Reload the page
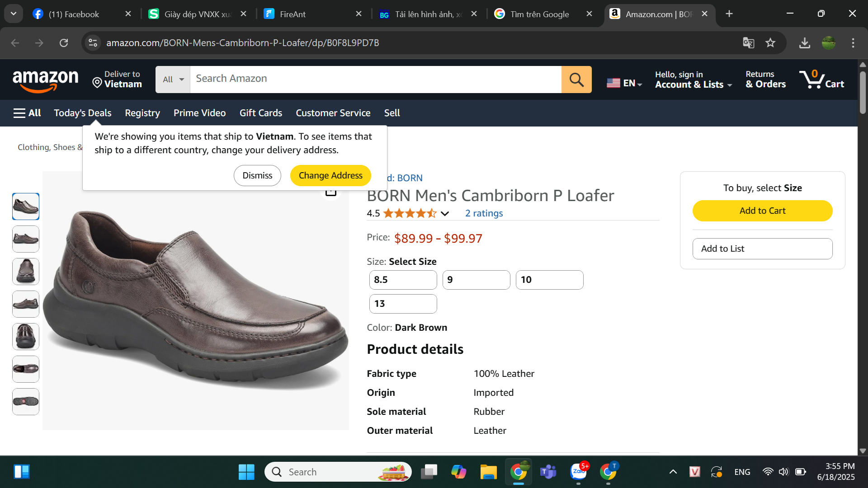The image size is (868, 488). [64, 43]
